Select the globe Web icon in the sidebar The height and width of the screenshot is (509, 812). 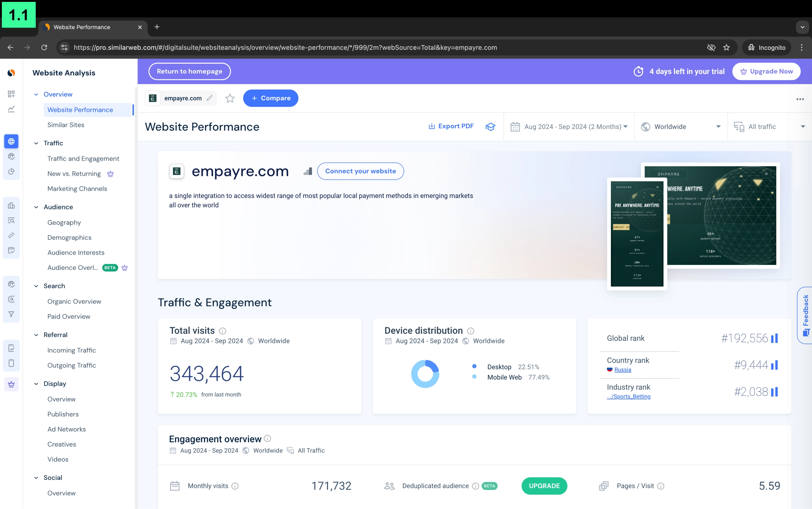coord(11,141)
